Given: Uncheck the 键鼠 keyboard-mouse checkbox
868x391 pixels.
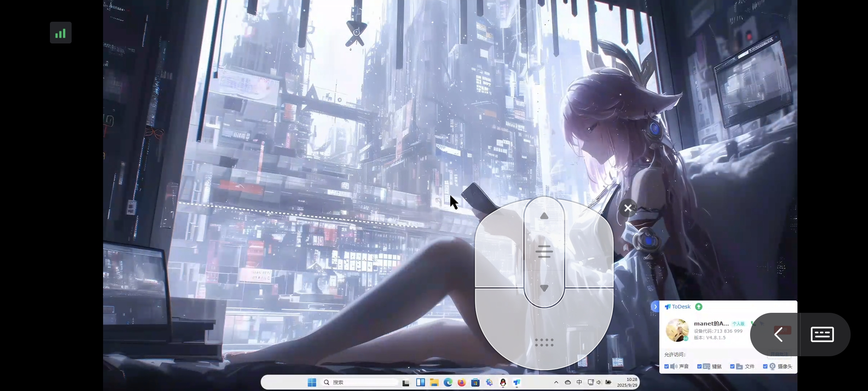Looking at the screenshot, I should pyautogui.click(x=699, y=366).
